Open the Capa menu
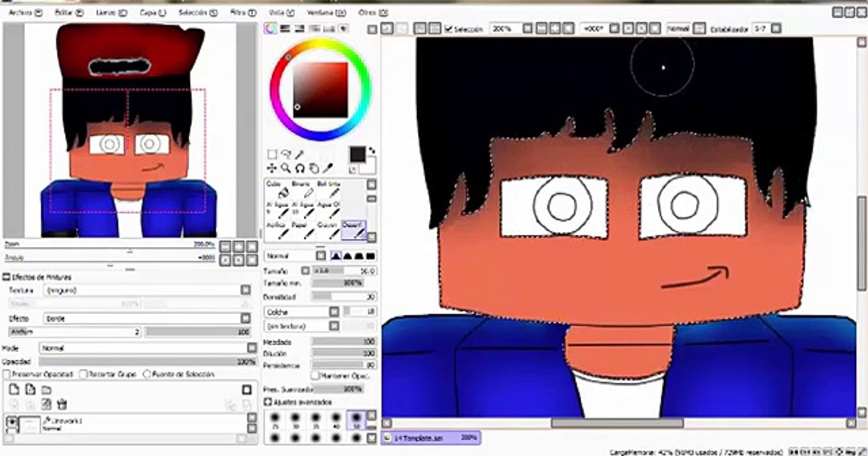Image resolution: width=868 pixels, height=456 pixels. pos(153,12)
